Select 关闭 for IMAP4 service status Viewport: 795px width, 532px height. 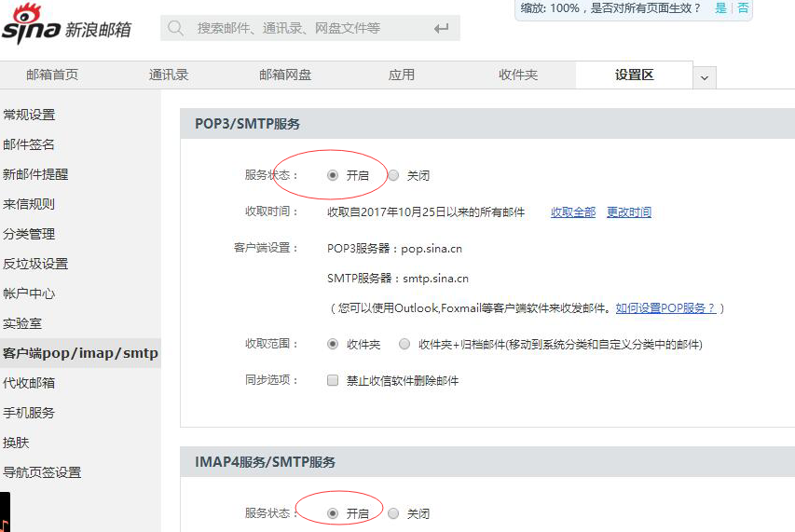(393, 513)
